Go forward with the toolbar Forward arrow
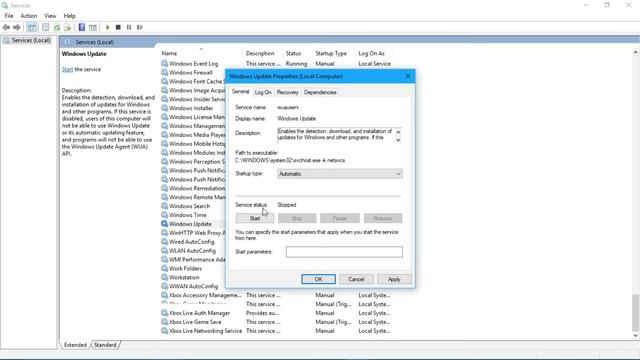 [17, 27]
